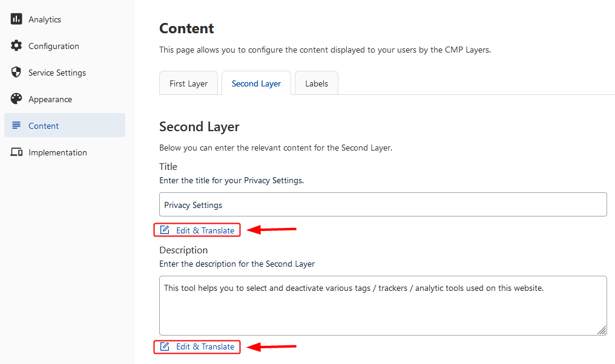The image size is (615, 364).
Task: Click into the Privacy Settings title field
Action: 383,204
